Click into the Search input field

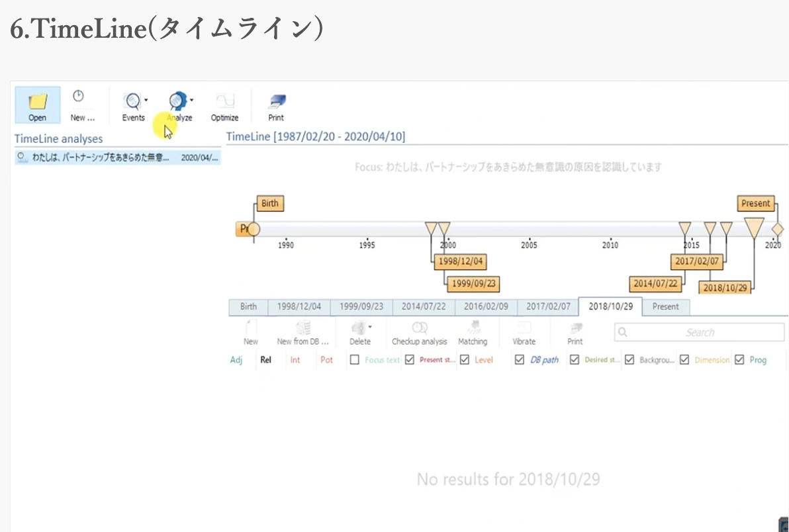(x=700, y=332)
